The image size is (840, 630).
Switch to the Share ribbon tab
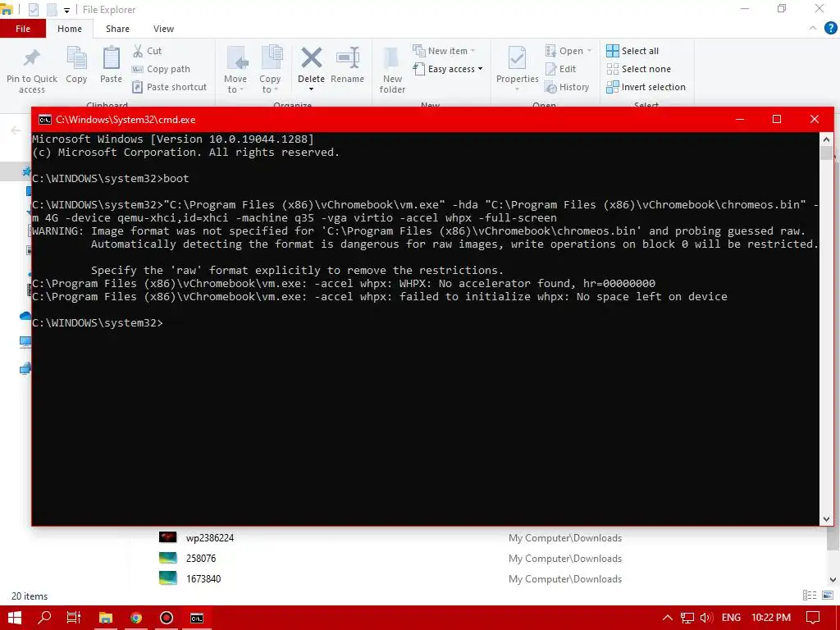[117, 29]
